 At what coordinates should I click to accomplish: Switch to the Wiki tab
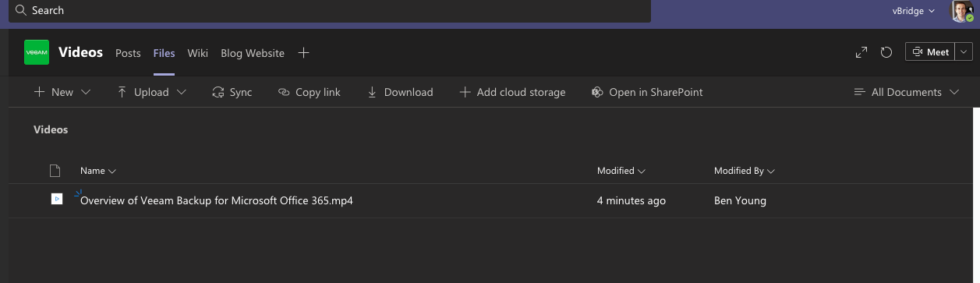point(198,53)
